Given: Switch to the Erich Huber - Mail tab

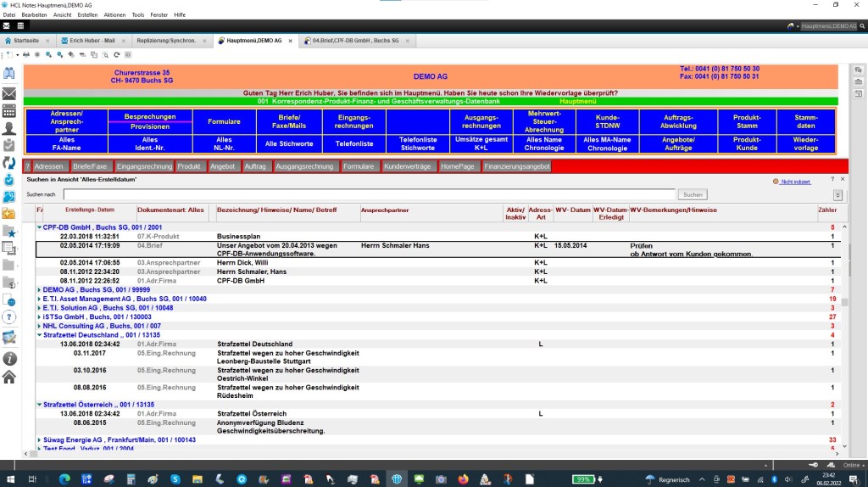Looking at the screenshot, I should pos(91,40).
